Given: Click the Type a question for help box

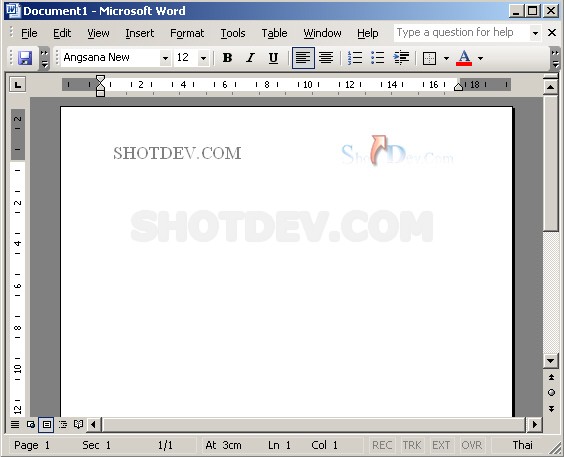Looking at the screenshot, I should point(462,33).
